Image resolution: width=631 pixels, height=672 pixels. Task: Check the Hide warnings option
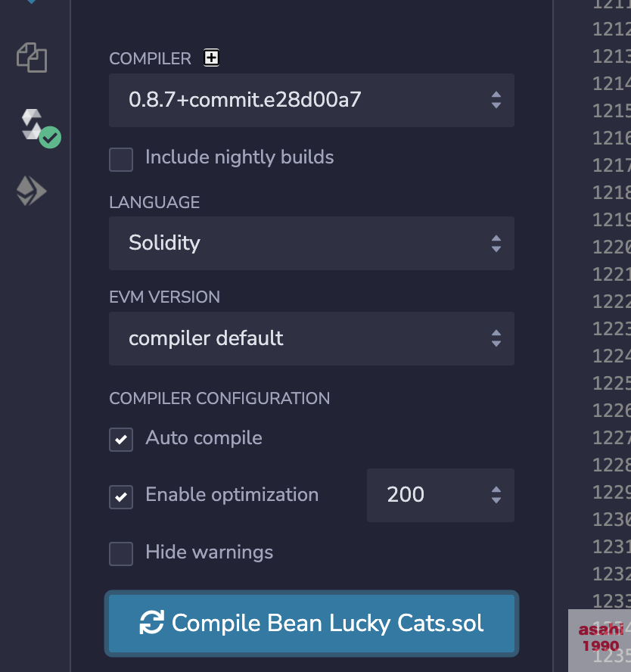[x=121, y=554]
